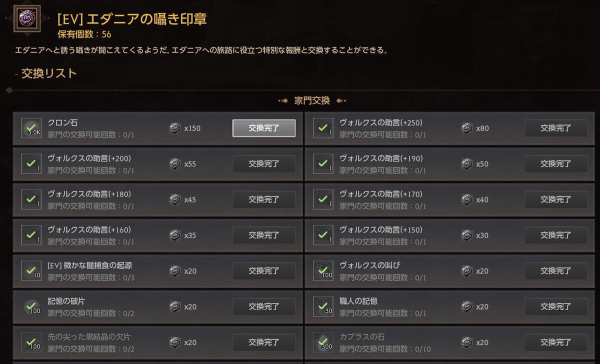The width and height of the screenshot is (600, 364).
Task: Click 記憶の破片 item icon
Action: tap(31, 306)
